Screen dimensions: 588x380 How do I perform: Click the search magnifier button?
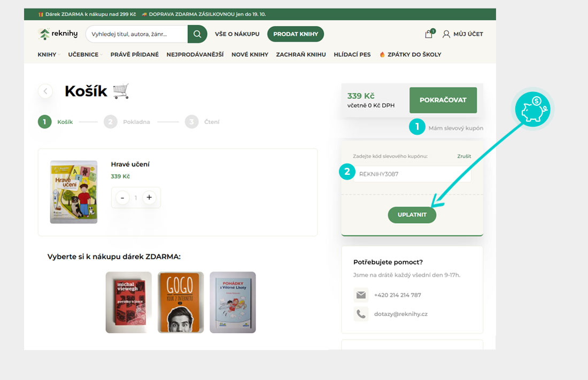point(197,34)
